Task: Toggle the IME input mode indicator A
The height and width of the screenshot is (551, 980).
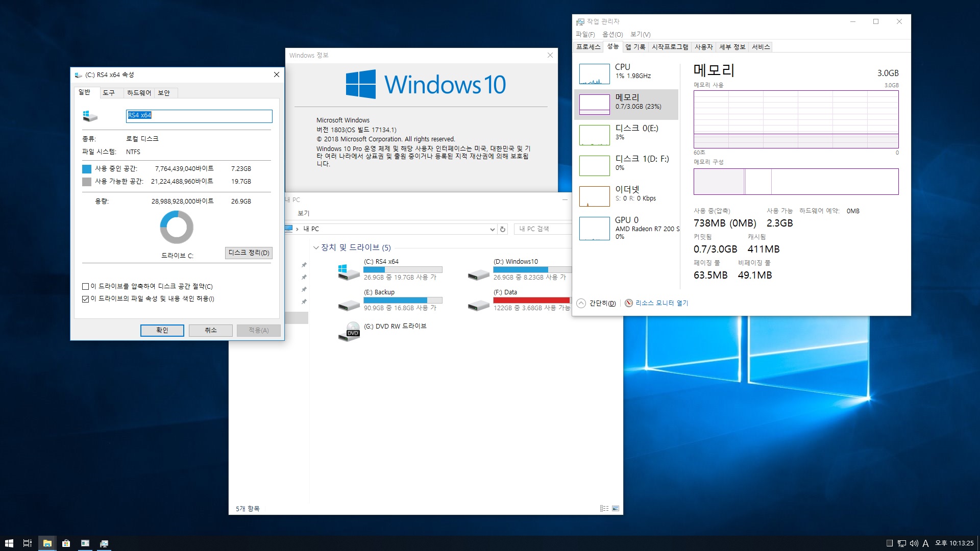Action: point(925,543)
